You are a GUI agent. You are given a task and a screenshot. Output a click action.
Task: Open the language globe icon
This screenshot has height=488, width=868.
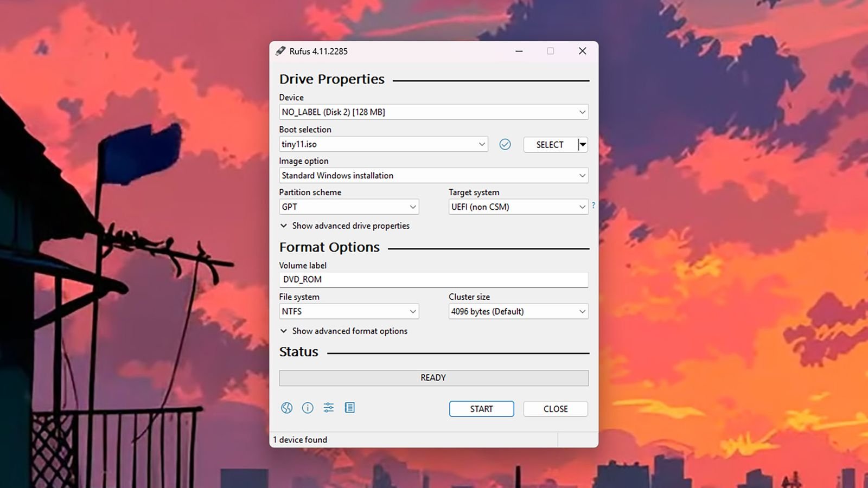pos(286,408)
